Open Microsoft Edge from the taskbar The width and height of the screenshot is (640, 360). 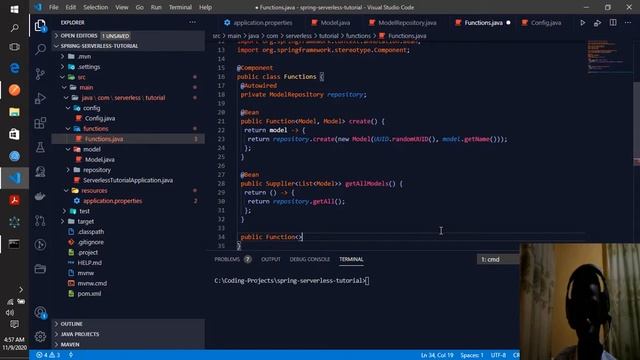point(14,68)
